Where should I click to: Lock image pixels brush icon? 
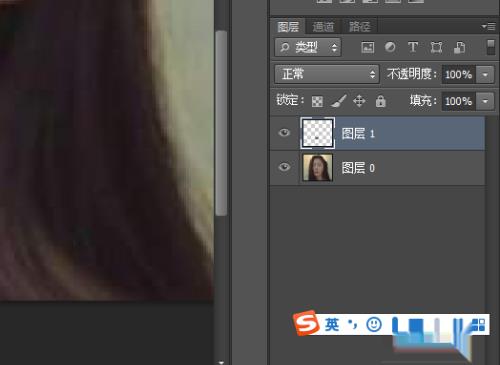coord(338,101)
